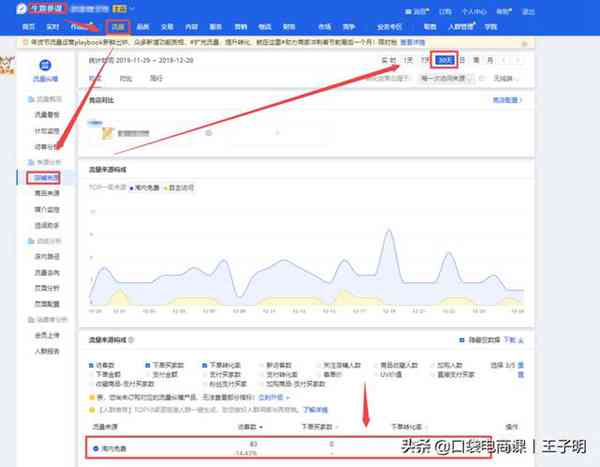Select the 7天 date range button

[425, 60]
